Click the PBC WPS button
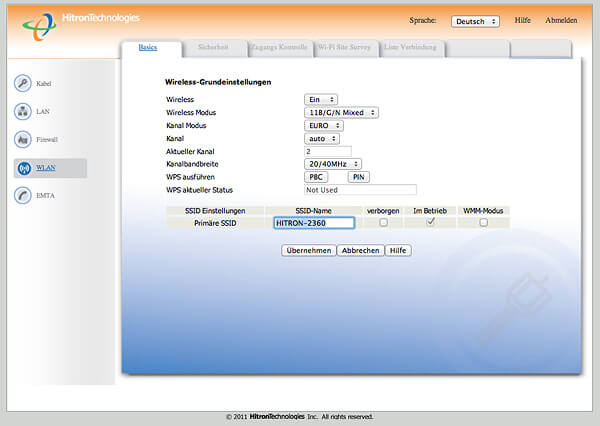Screen dimensions: 600x426 click(x=316, y=176)
